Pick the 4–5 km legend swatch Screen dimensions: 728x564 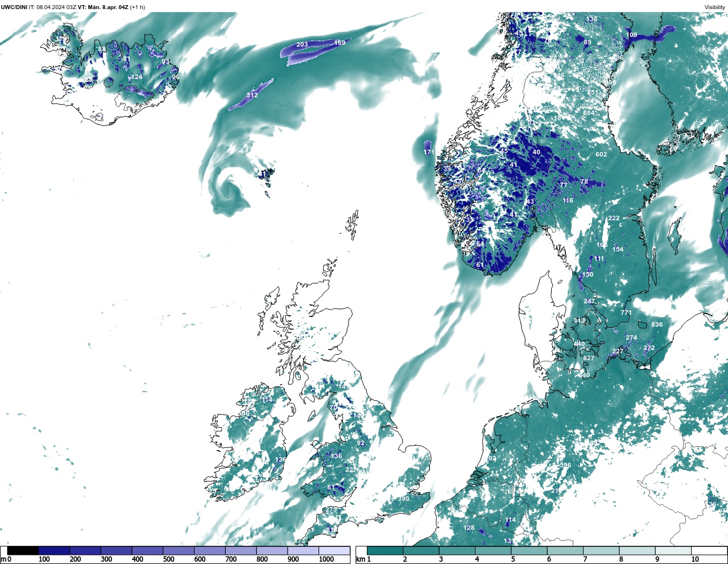click(493, 551)
